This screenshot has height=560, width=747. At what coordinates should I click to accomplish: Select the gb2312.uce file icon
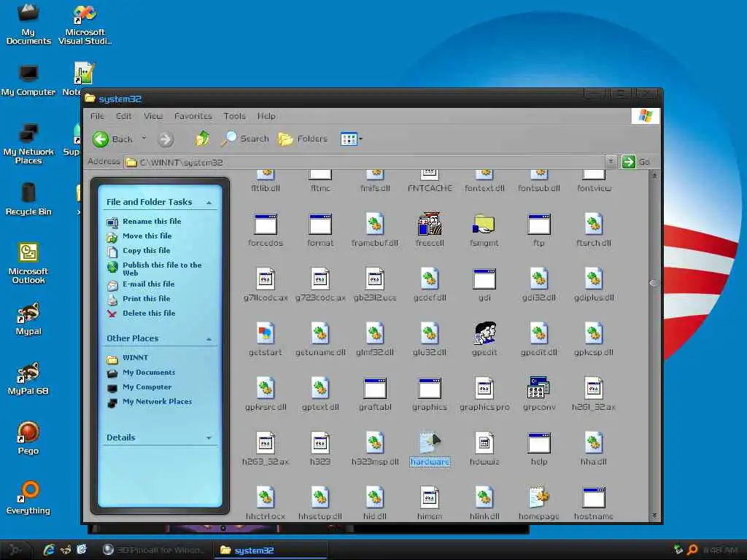[x=375, y=279]
